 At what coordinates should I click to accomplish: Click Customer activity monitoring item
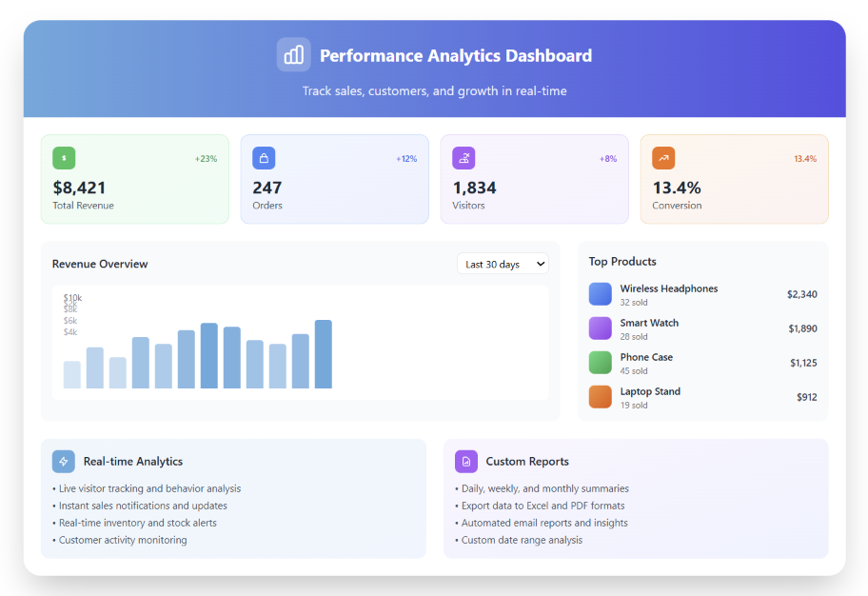120,540
